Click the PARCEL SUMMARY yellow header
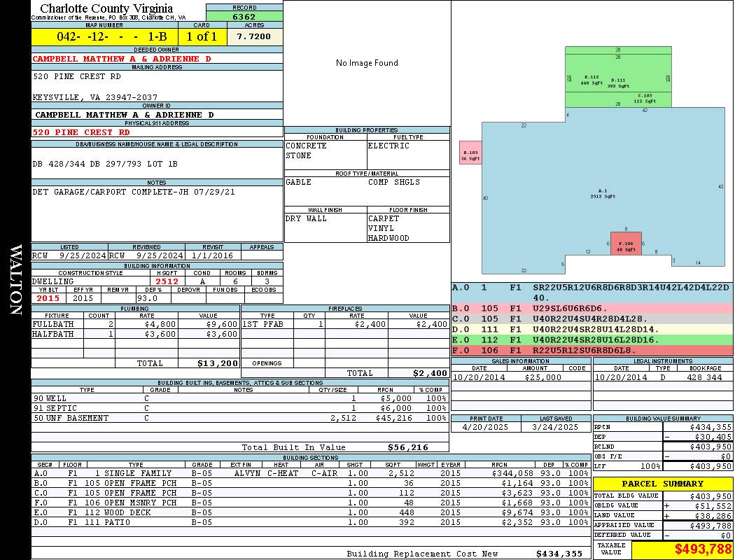 pos(663,484)
